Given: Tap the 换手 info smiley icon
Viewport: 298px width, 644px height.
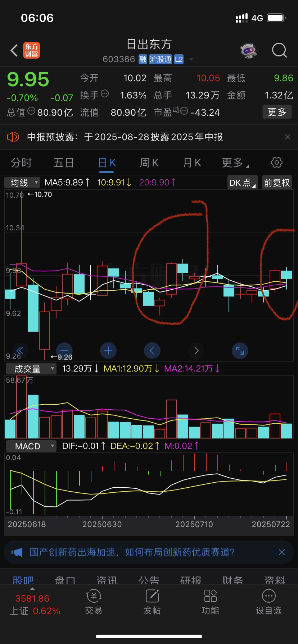Looking at the screenshot, I should 105,94.
